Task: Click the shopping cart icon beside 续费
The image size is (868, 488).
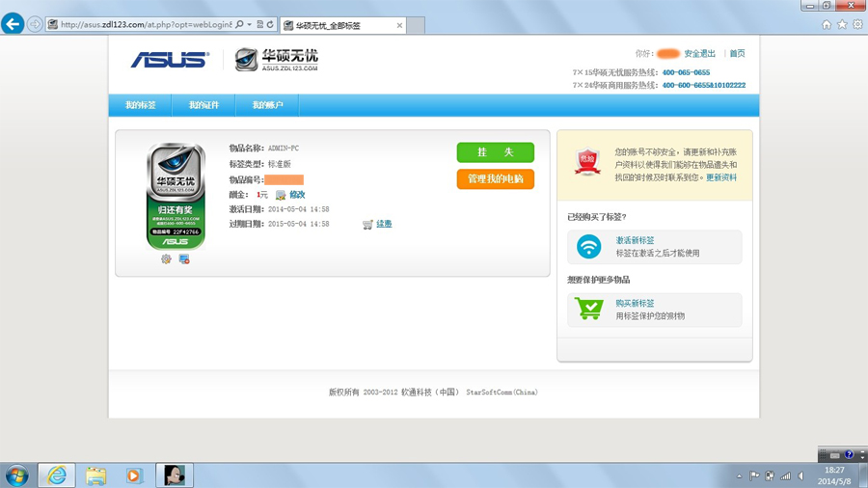Action: pyautogui.click(x=367, y=224)
